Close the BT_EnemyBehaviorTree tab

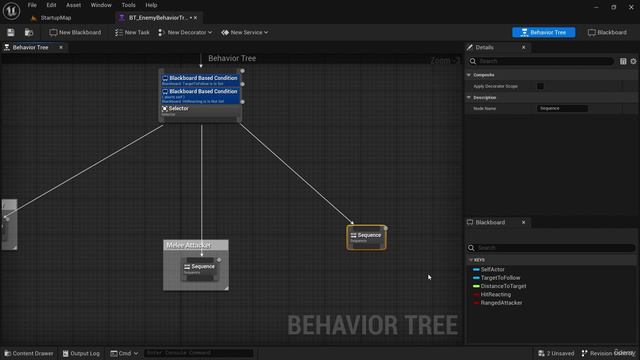(196, 18)
